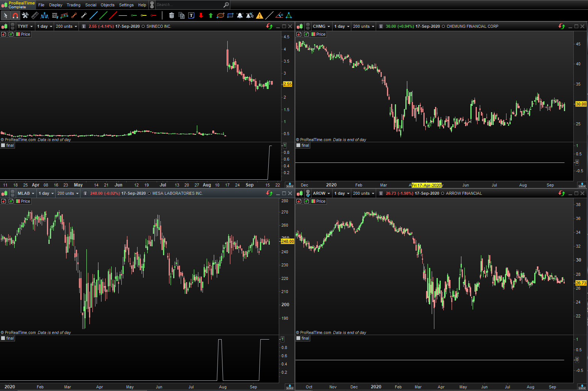The image size is (588, 391).
Task: Toggle the final indicator box under AROW chart
Action: click(299, 338)
